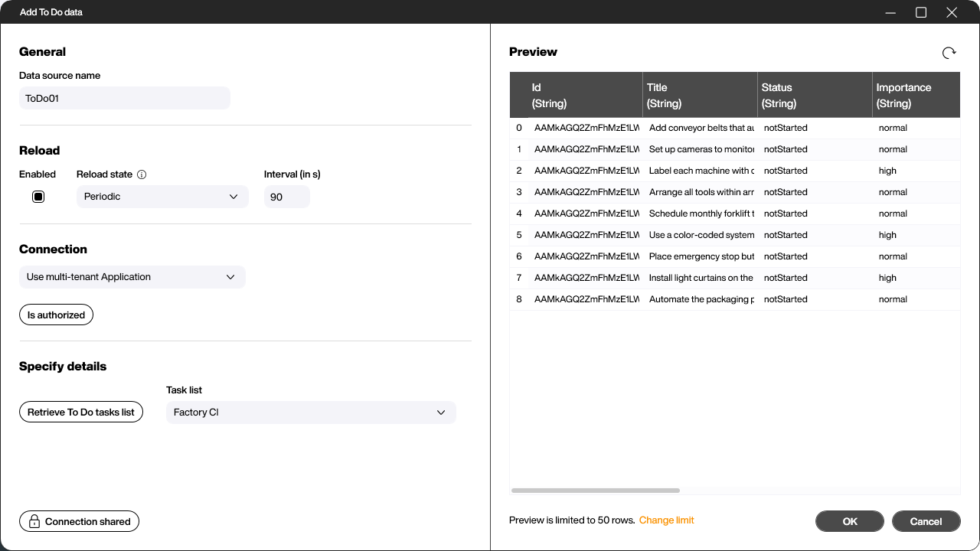Click the 'Label each machine with' cell

701,171
